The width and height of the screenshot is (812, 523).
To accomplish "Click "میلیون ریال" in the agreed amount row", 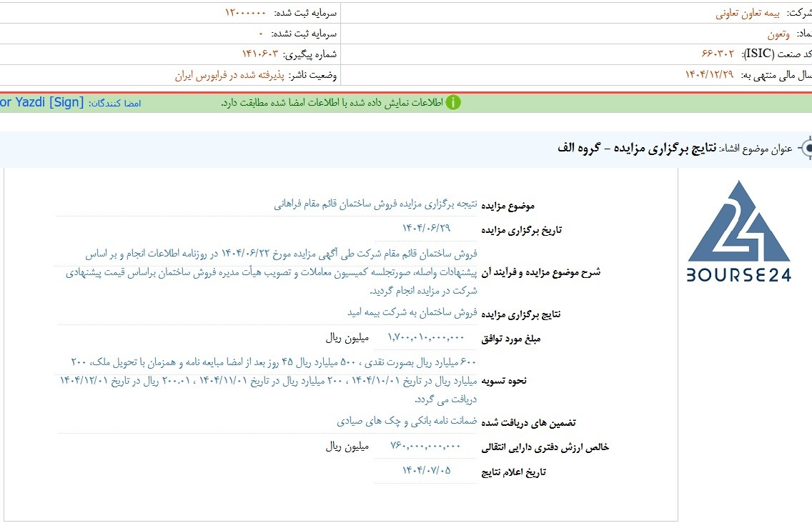I will (347, 338).
